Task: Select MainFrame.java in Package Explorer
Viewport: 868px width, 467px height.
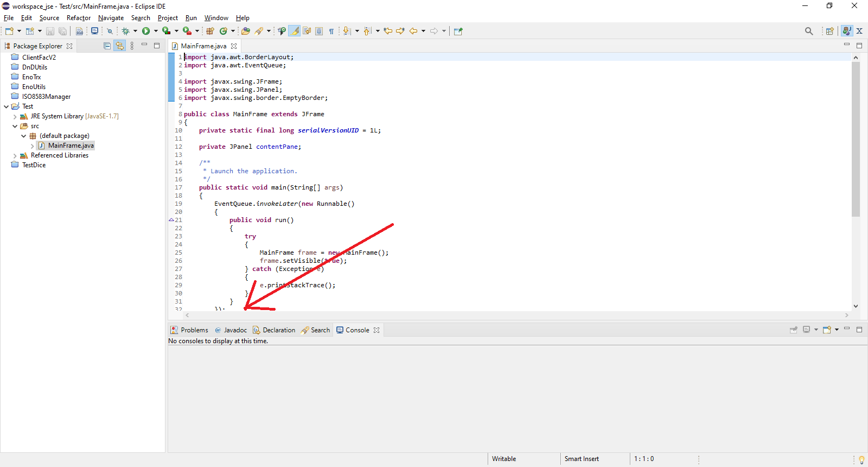Action: click(x=71, y=146)
